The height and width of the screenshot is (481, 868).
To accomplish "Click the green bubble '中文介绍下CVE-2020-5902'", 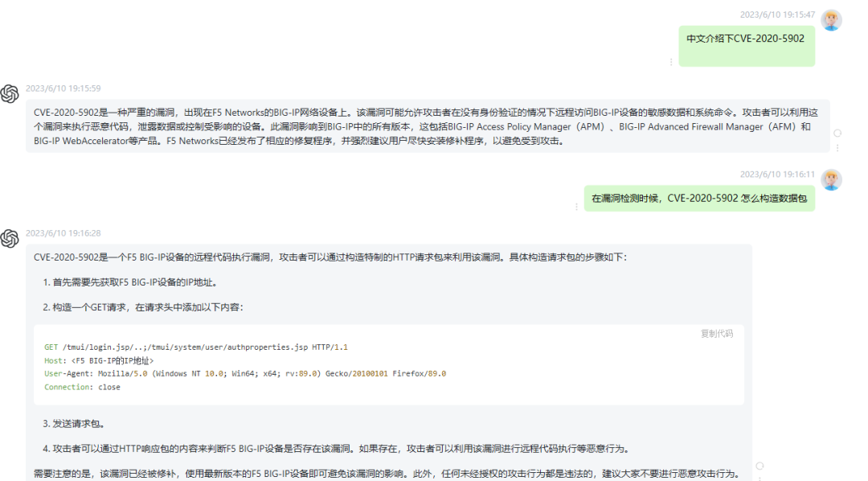I will [x=747, y=46].
